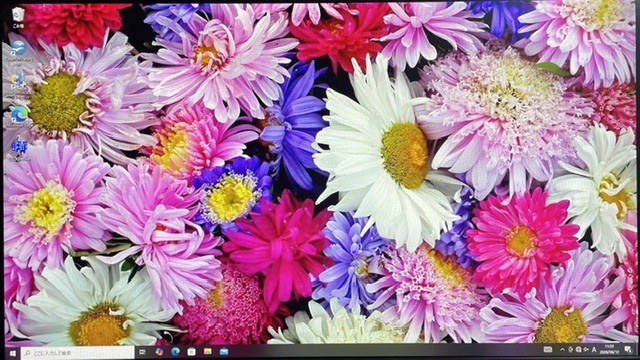Launch Microsoft Edge from the taskbar
Screen dimensions: 640x360
coord(176,352)
